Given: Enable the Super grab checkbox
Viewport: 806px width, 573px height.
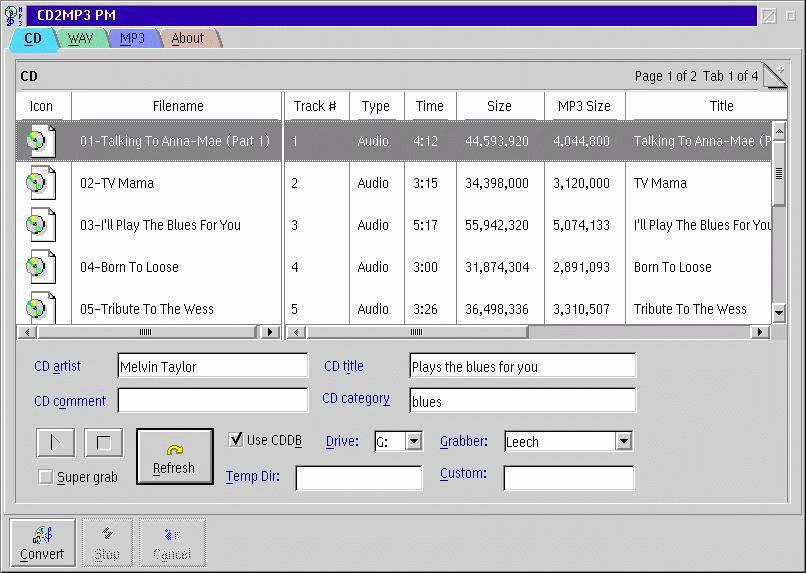Looking at the screenshot, I should tap(46, 477).
